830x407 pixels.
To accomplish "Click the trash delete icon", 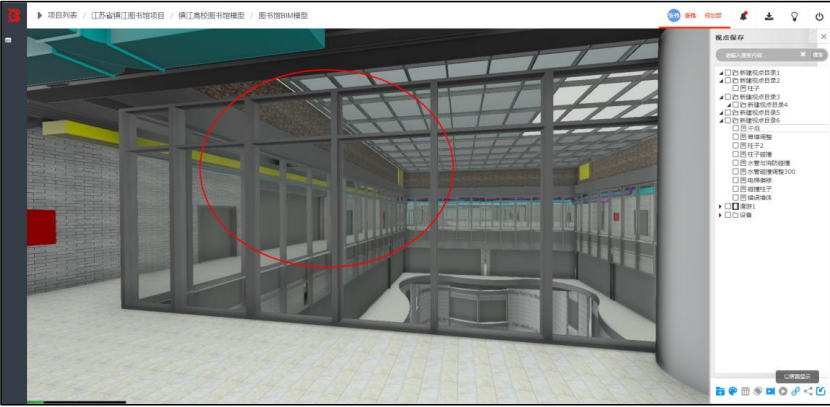I will [745, 391].
